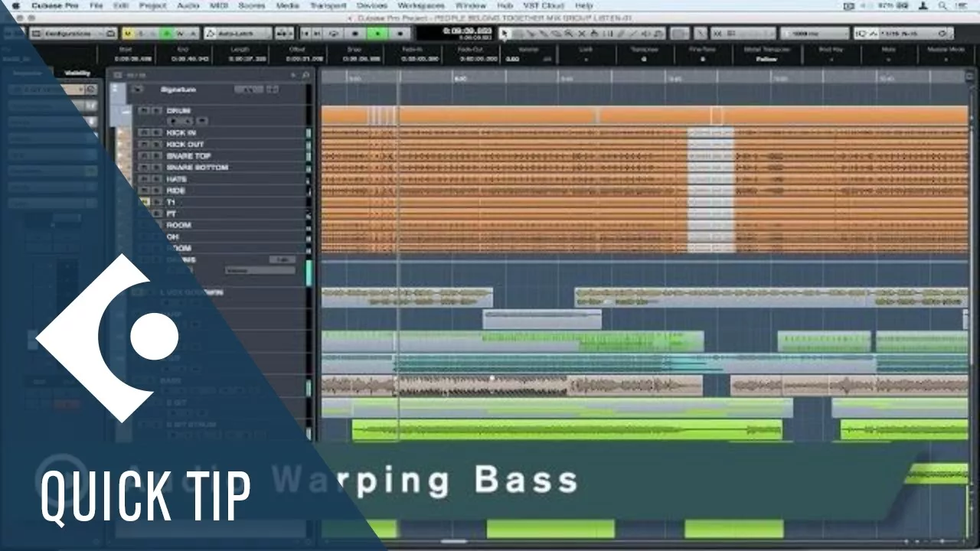Solo the SNARE TOP track

click(157, 155)
